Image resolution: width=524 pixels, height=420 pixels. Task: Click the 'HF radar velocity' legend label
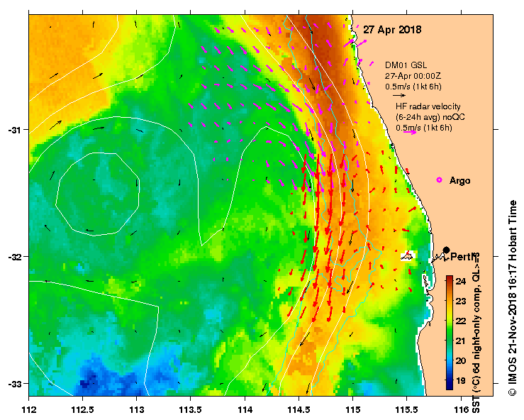428,106
